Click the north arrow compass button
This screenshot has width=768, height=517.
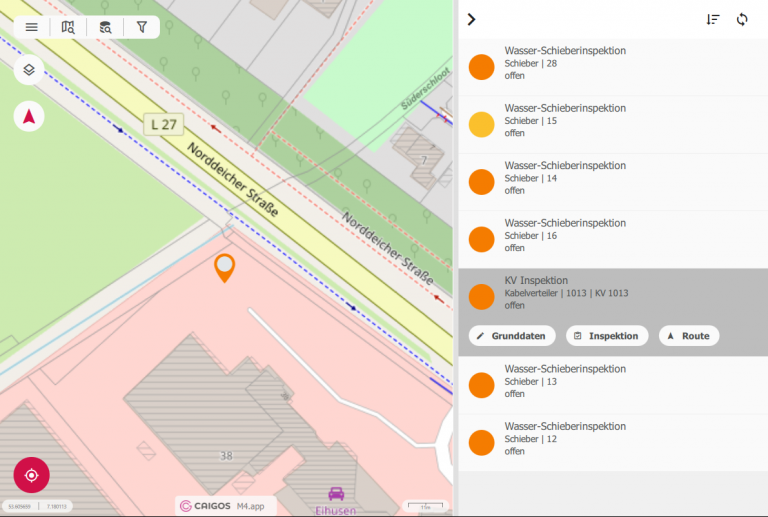coord(29,117)
